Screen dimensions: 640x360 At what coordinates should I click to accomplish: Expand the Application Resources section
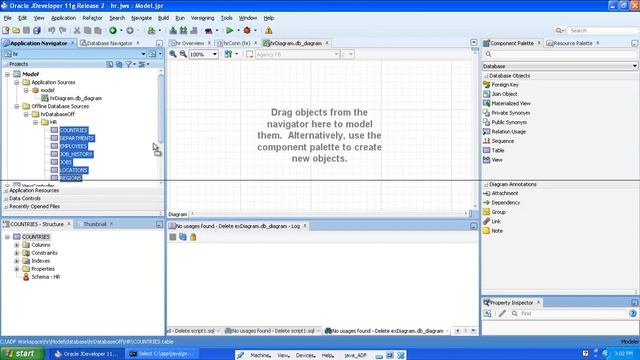6,191
